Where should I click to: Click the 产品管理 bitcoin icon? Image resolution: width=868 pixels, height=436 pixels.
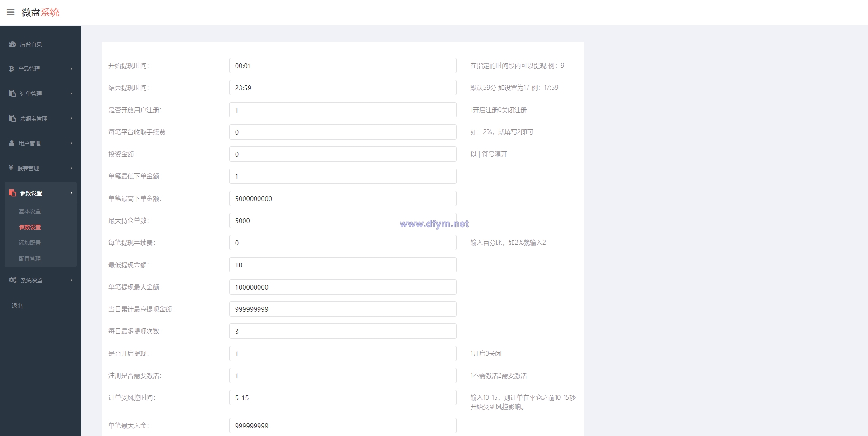(x=11, y=69)
